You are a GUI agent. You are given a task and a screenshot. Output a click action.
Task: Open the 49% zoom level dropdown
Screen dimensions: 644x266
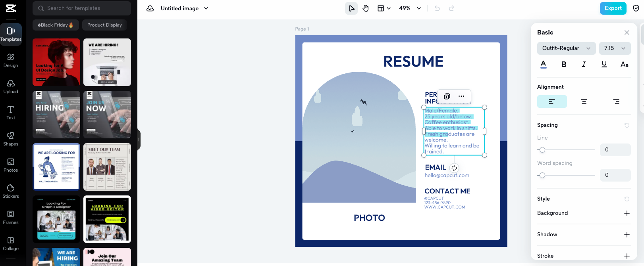pos(410,8)
